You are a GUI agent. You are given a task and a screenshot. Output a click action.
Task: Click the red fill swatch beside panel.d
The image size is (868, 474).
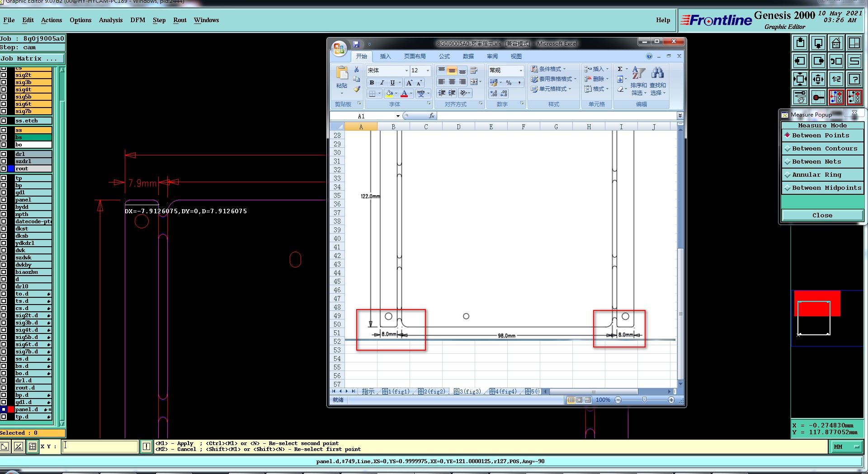pyautogui.click(x=11, y=409)
